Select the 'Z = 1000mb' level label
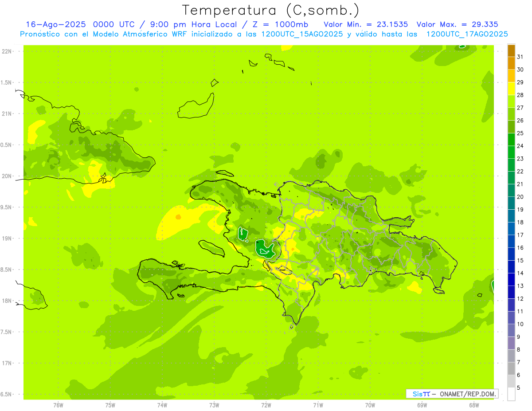The image size is (532, 411). tap(281, 24)
